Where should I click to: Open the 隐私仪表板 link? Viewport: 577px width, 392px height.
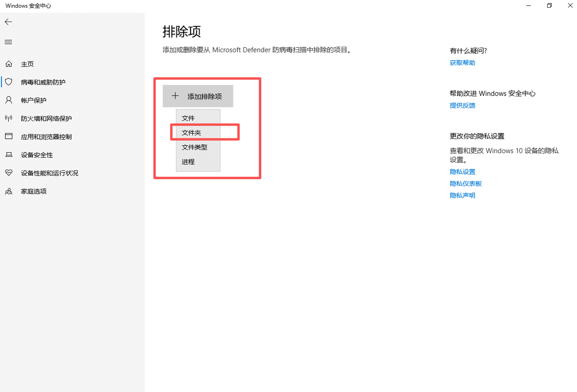(x=466, y=183)
